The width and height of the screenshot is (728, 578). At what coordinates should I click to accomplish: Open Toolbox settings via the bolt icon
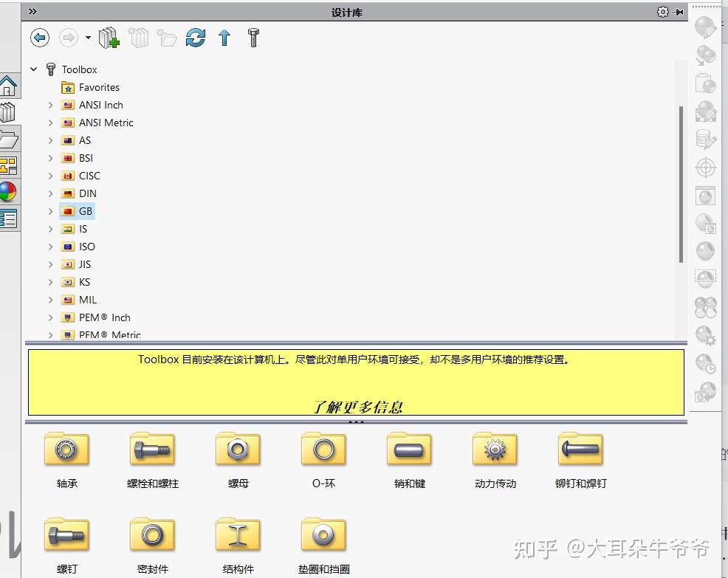(x=252, y=37)
